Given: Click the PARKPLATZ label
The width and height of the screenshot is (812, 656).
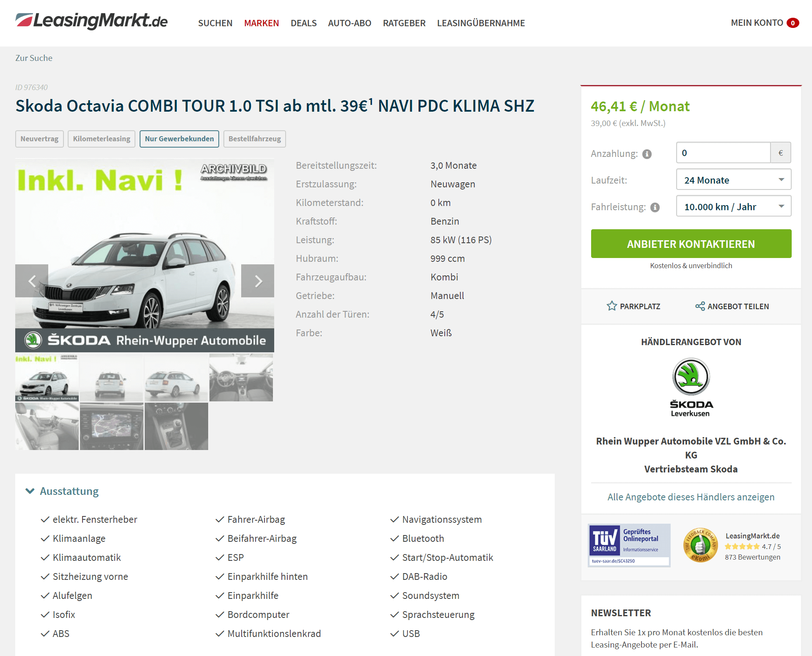Looking at the screenshot, I should coord(640,306).
